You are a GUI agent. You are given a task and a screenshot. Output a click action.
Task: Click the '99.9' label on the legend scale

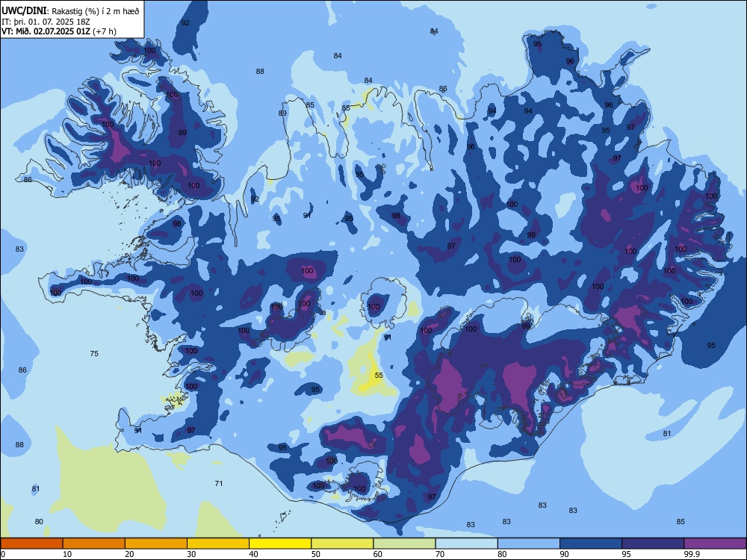coord(692,554)
